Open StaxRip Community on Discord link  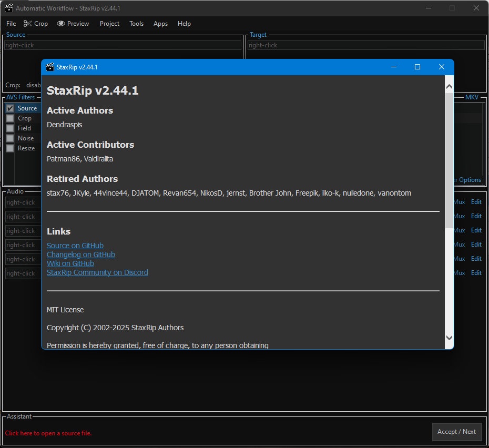point(97,272)
